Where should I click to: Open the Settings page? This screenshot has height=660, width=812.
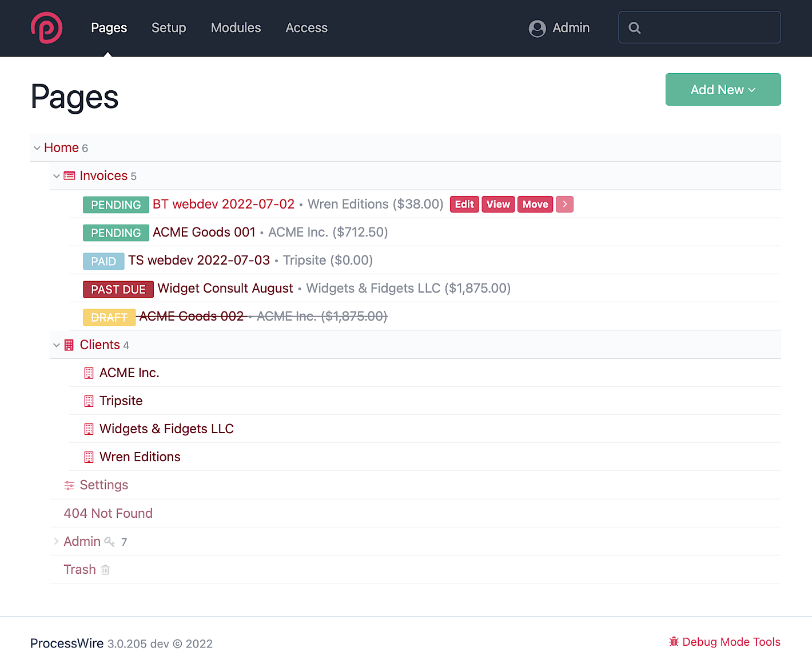104,485
